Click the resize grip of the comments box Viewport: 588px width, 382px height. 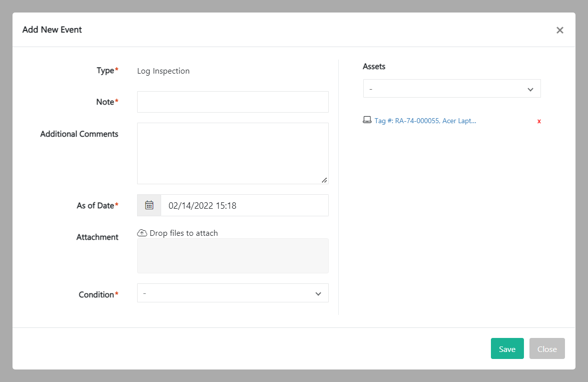(x=325, y=181)
